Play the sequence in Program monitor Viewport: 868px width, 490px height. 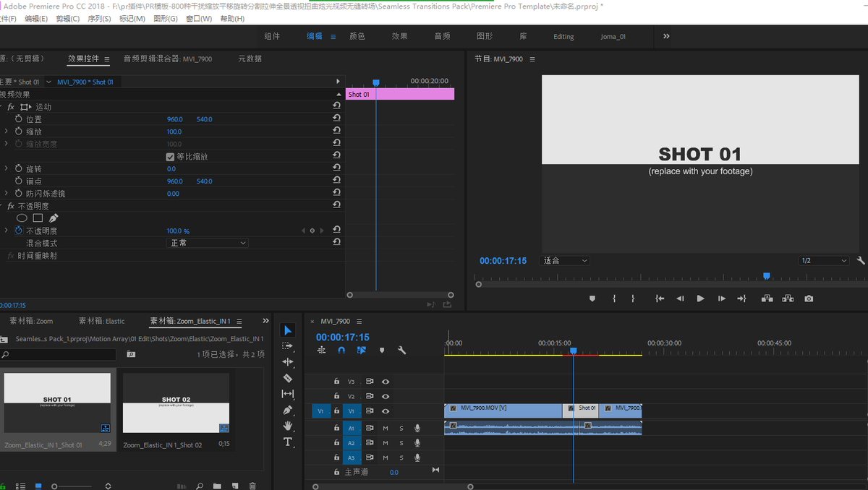tap(700, 298)
